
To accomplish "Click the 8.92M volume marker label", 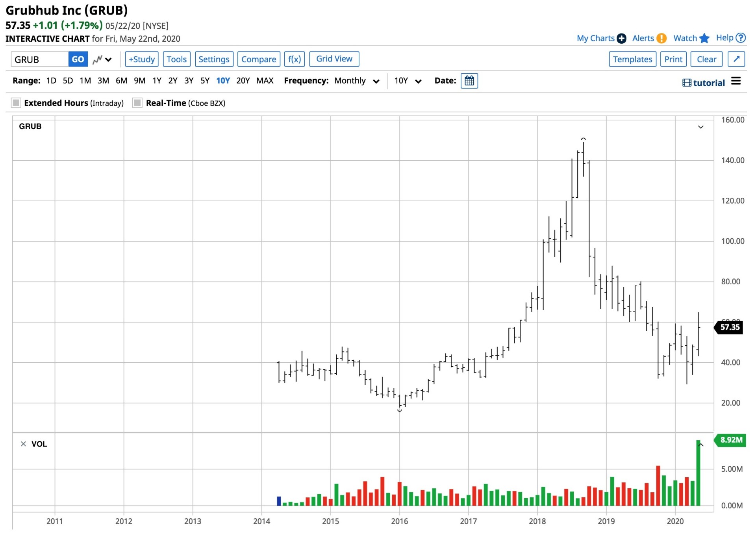I will [x=730, y=440].
